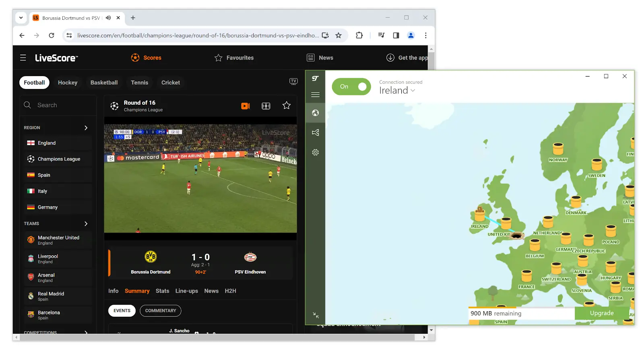Screen dimensions: 644x347
Task: Open Ireland country dropdown in TunnelBear
Action: pyautogui.click(x=397, y=91)
